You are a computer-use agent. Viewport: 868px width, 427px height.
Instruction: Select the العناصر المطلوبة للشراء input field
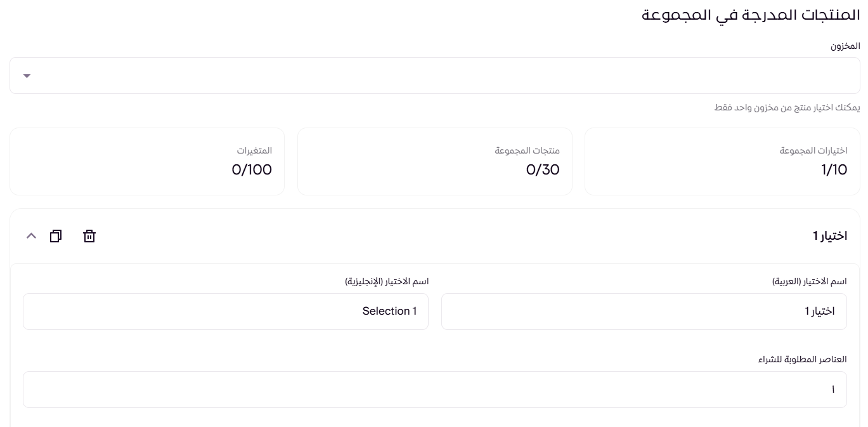(x=434, y=389)
